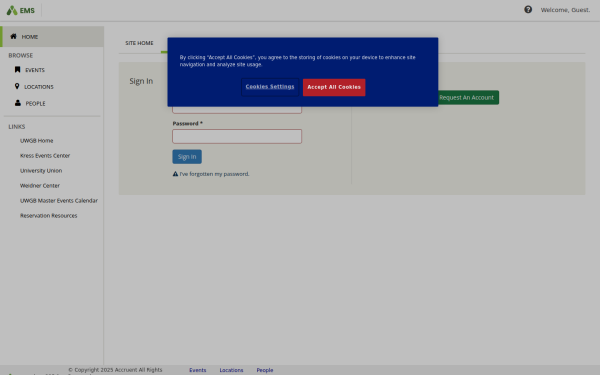
Task: Open UWGB Home link
Action: [x=37, y=140]
